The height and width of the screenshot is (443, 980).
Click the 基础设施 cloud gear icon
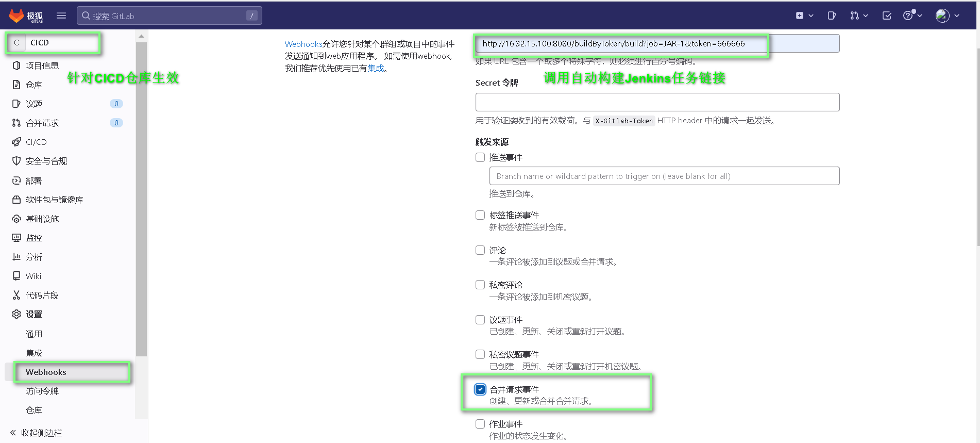(16, 219)
